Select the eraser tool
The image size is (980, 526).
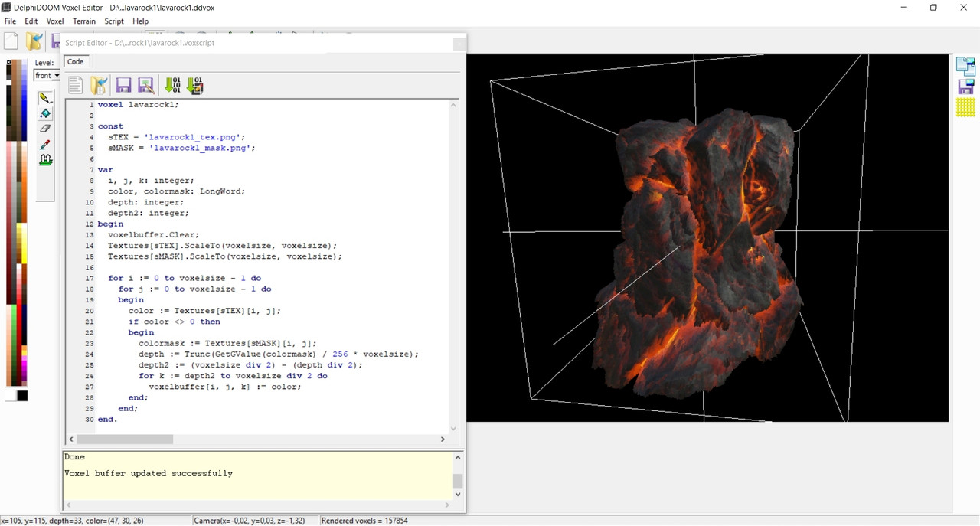click(45, 129)
